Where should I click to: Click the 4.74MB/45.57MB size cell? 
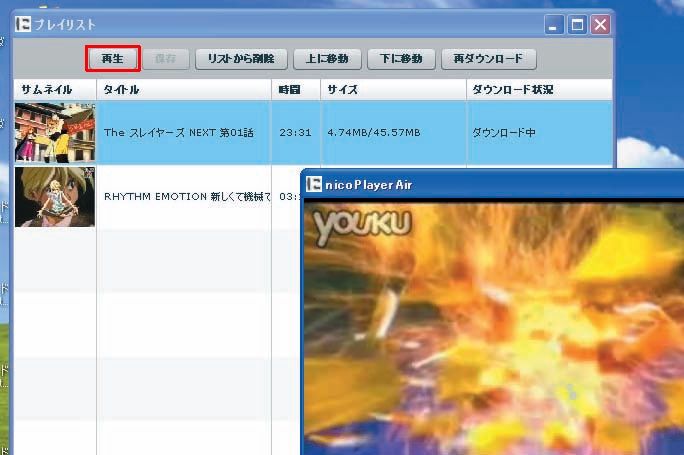coord(393,133)
